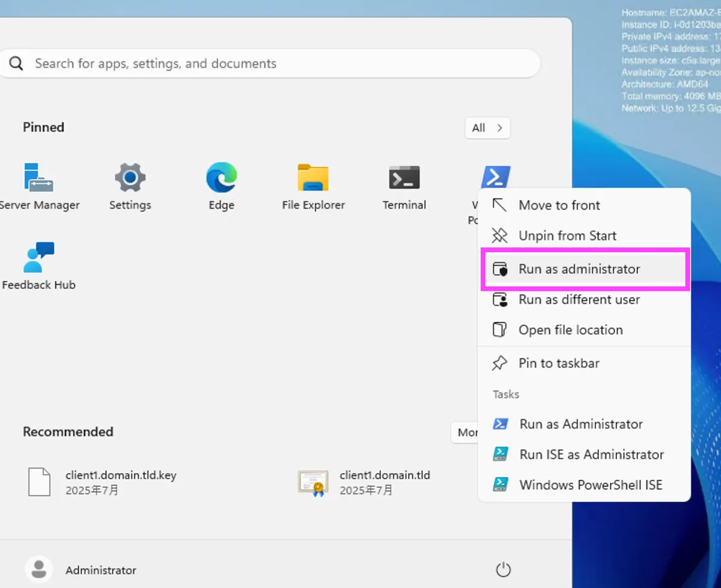Select Run as administrator with shield icon
Image resolution: width=721 pixels, height=588 pixels.
pos(579,269)
